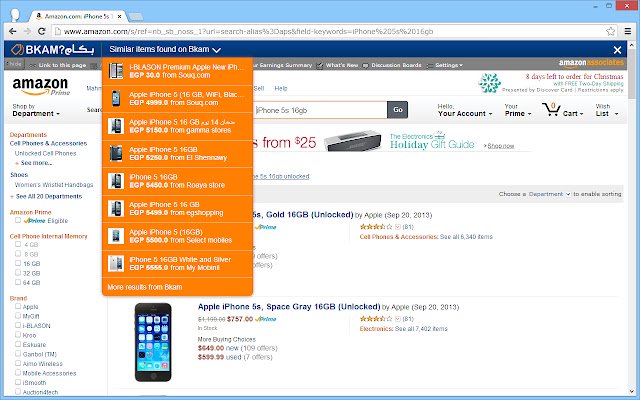Check the 8 GB memory filter
This screenshot has width=640, height=400.
pos(18,253)
